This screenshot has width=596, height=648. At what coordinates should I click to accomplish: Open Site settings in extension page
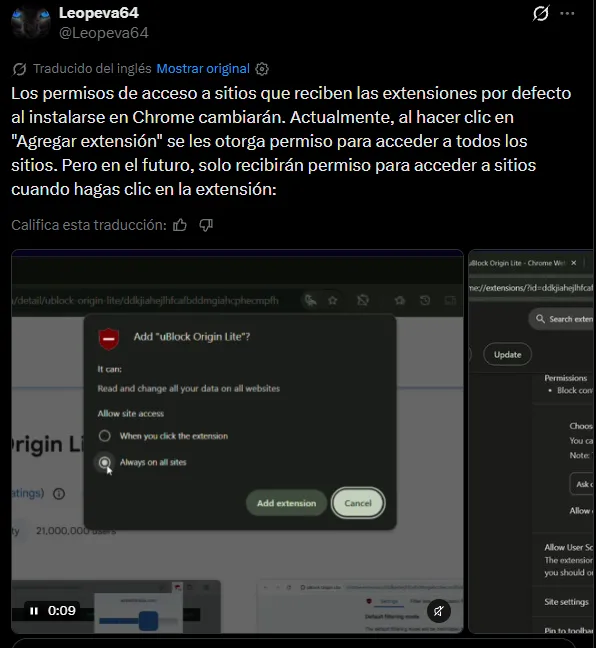[566, 602]
